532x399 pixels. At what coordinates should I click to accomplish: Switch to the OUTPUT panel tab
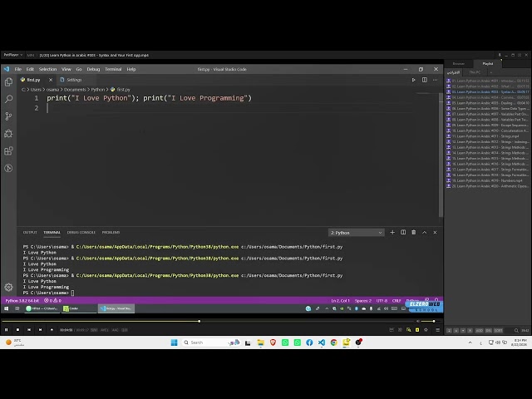tap(30, 233)
